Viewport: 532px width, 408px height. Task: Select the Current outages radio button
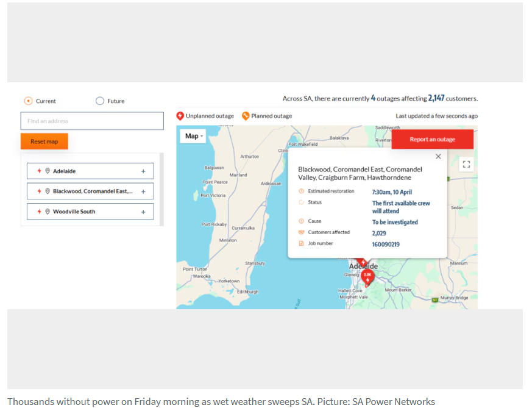tap(28, 101)
